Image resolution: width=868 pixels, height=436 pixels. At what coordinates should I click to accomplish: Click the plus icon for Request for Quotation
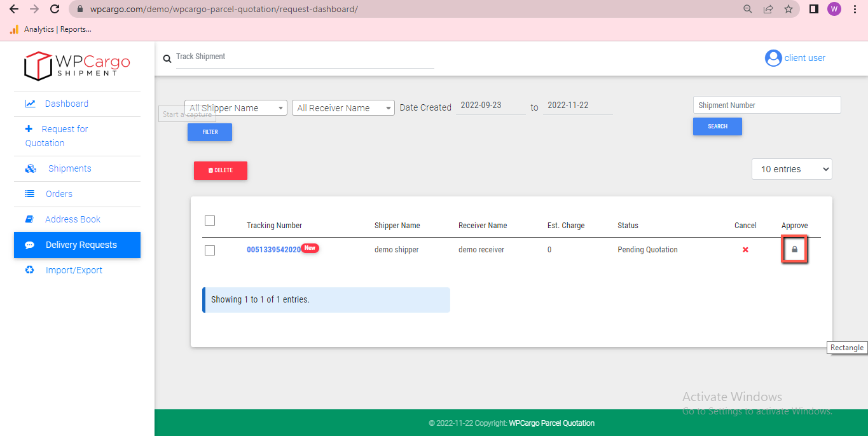pos(29,128)
